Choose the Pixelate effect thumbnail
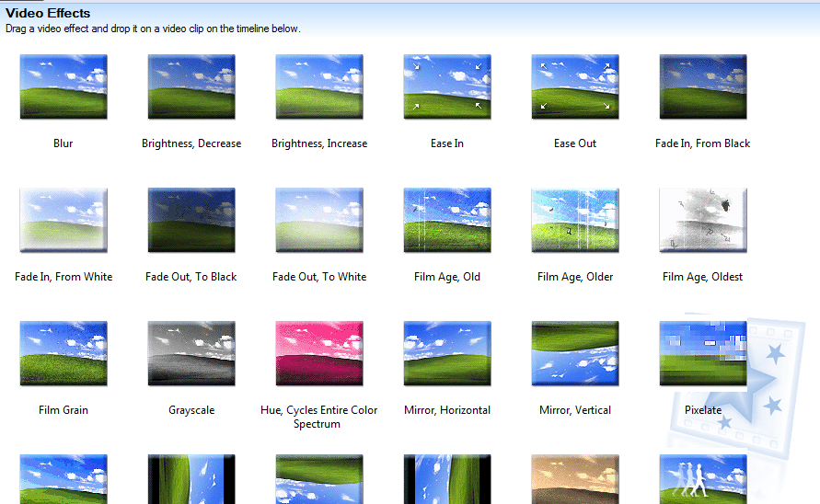Image resolution: width=820 pixels, height=504 pixels. pos(703,353)
